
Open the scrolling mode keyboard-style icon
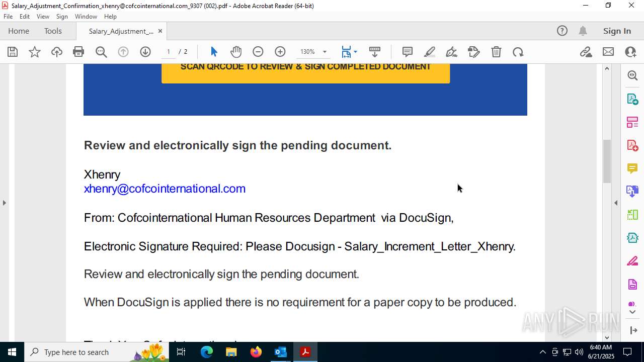pyautogui.click(x=375, y=52)
